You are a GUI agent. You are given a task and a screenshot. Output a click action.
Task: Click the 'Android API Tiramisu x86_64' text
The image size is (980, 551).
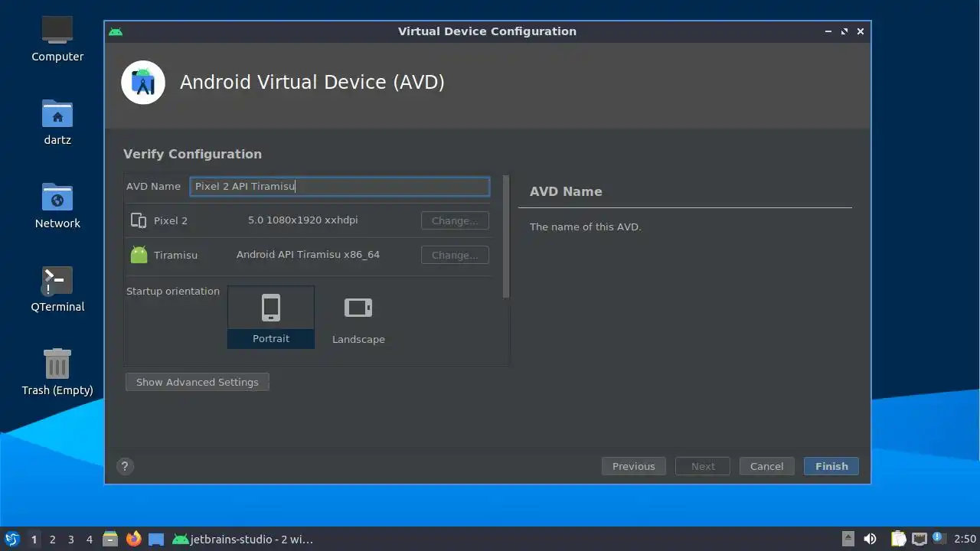[308, 254]
